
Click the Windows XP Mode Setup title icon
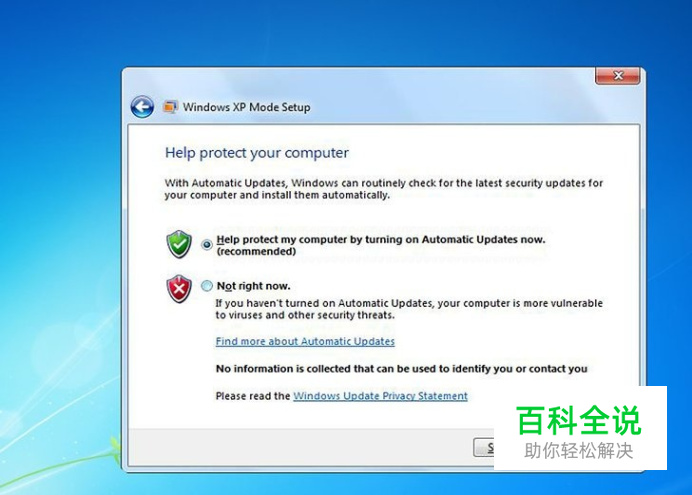click(x=170, y=107)
